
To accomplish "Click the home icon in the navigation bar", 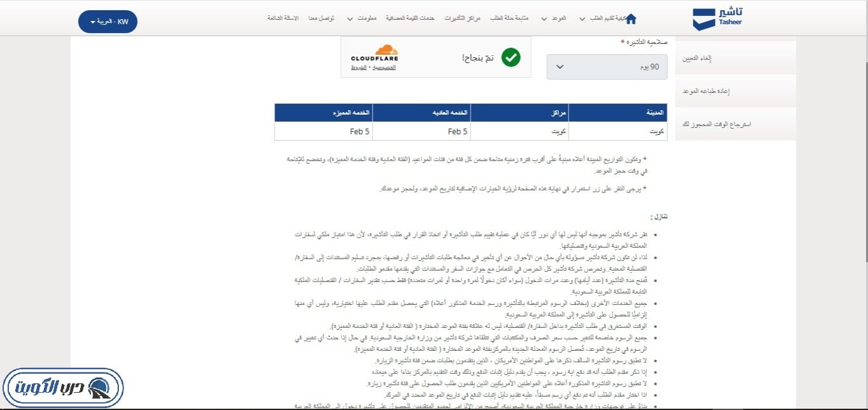I will [630, 18].
